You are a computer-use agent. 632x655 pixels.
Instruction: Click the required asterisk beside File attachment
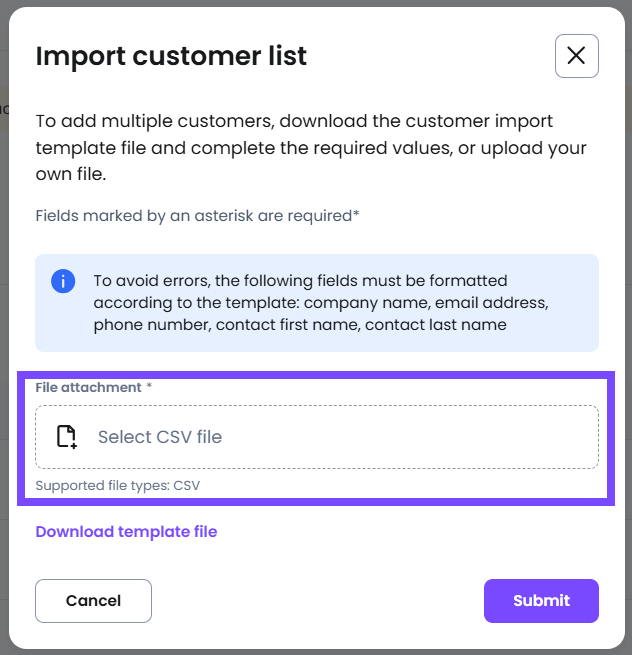click(149, 386)
